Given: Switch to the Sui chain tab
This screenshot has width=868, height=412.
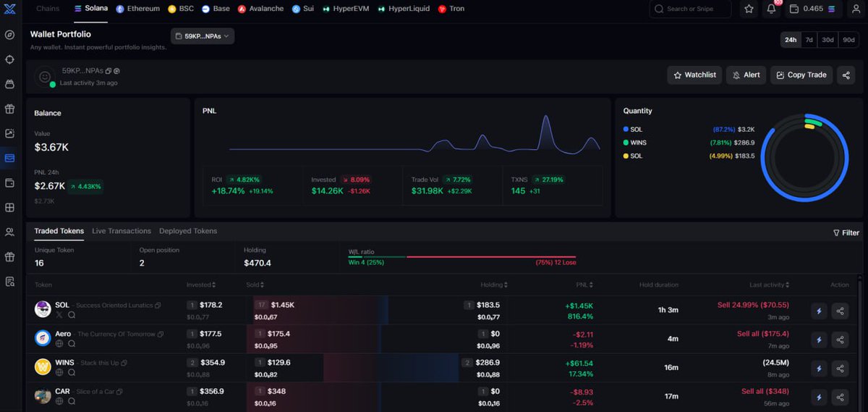Looking at the screenshot, I should tap(304, 9).
